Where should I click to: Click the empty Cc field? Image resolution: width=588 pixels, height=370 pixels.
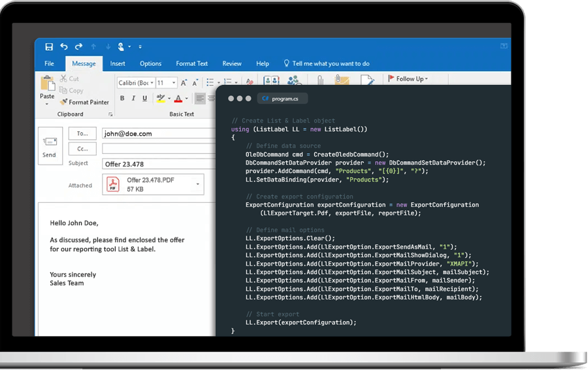pyautogui.click(x=159, y=149)
